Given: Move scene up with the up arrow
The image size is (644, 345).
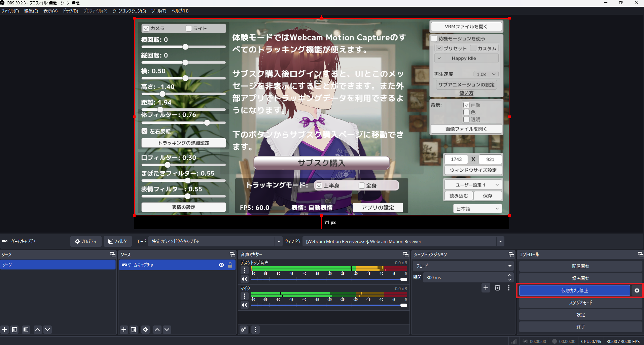Looking at the screenshot, I should tap(38, 330).
